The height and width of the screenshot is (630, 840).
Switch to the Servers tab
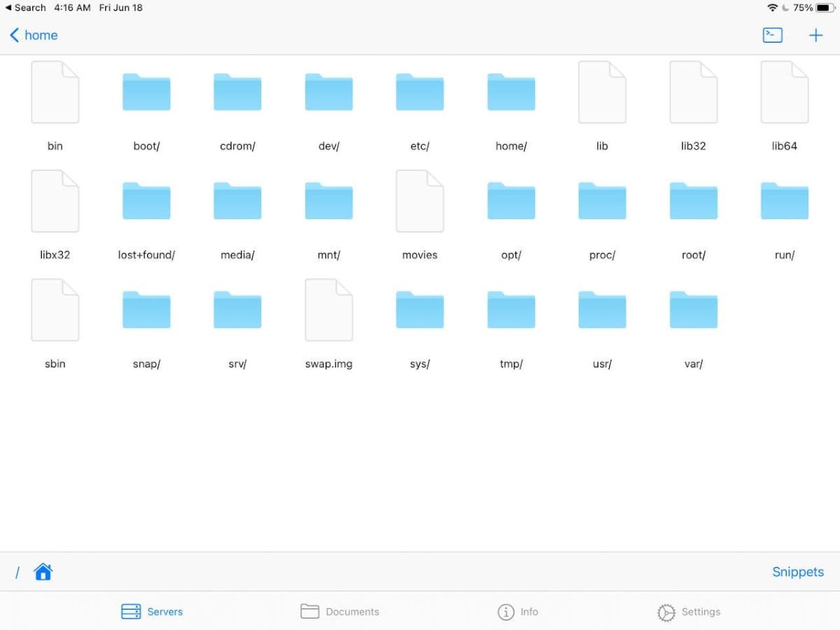coord(152,612)
